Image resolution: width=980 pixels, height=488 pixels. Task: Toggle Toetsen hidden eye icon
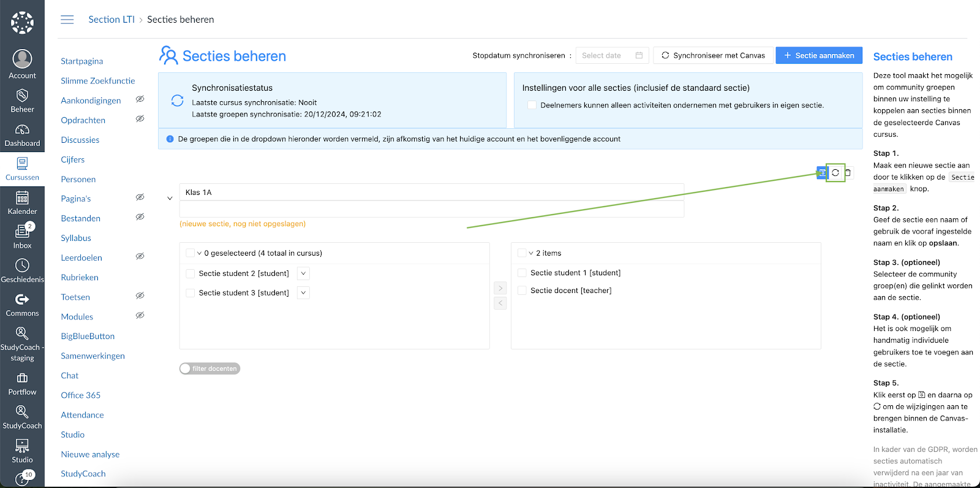click(x=140, y=295)
